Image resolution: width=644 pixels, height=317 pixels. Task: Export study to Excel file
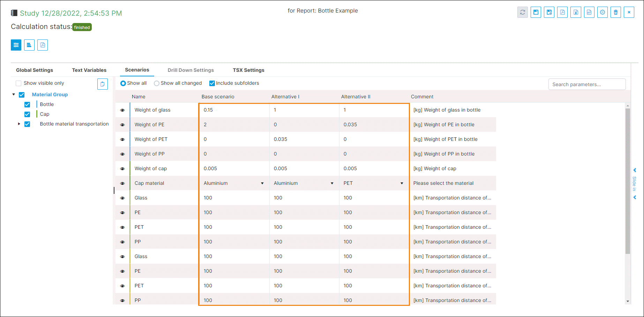point(576,12)
